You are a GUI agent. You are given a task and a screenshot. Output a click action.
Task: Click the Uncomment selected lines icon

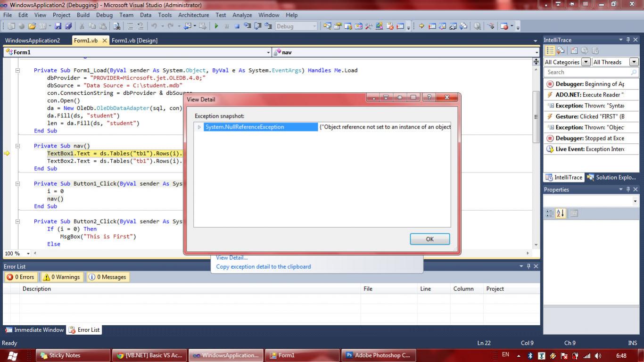[x=140, y=26]
